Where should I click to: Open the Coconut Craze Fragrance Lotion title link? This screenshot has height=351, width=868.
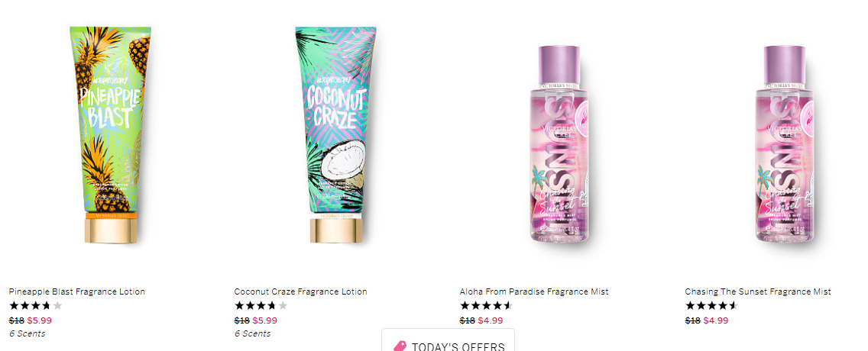point(300,291)
